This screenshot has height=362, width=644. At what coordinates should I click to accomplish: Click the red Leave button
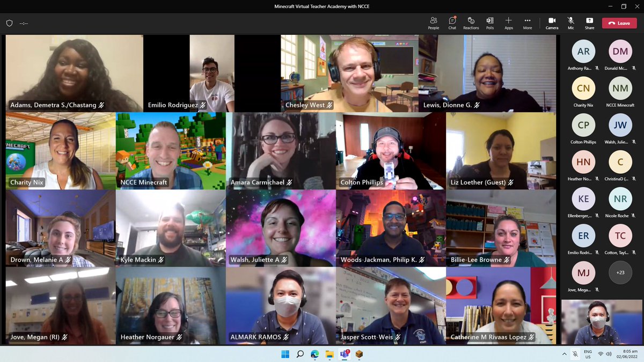[x=619, y=23]
